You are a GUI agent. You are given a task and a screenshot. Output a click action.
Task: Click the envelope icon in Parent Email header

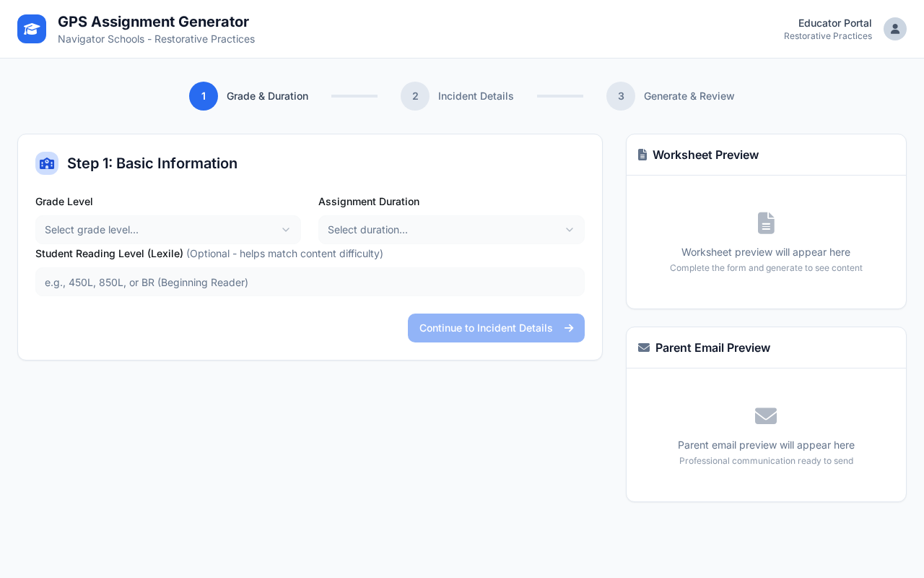[644, 348]
